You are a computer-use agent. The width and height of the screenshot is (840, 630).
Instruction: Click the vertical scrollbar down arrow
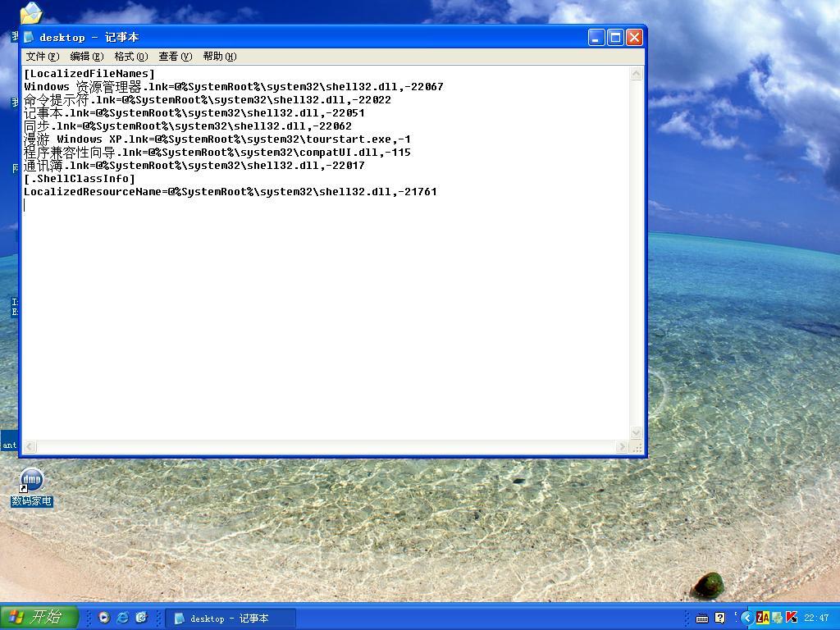click(x=637, y=432)
